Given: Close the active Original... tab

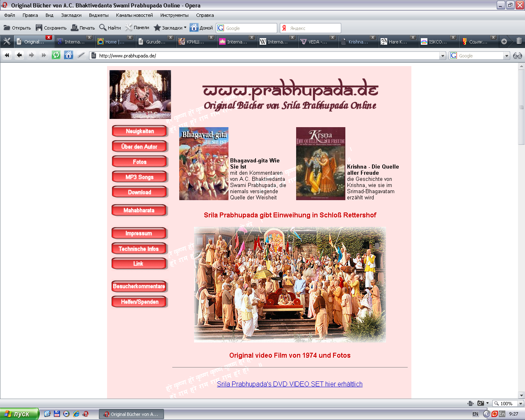Looking at the screenshot, I should (49, 37).
